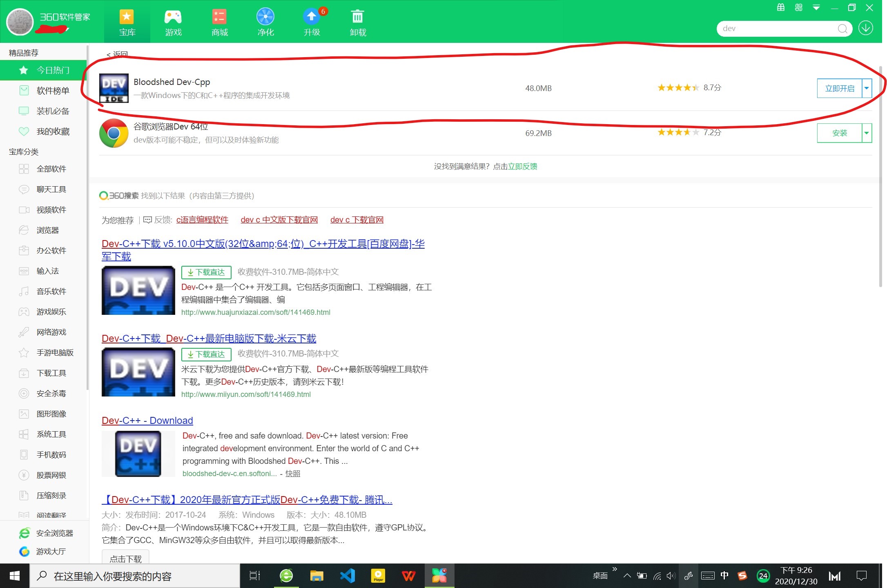Click the user avatar in the header
The height and width of the screenshot is (588, 887).
pyautogui.click(x=20, y=21)
